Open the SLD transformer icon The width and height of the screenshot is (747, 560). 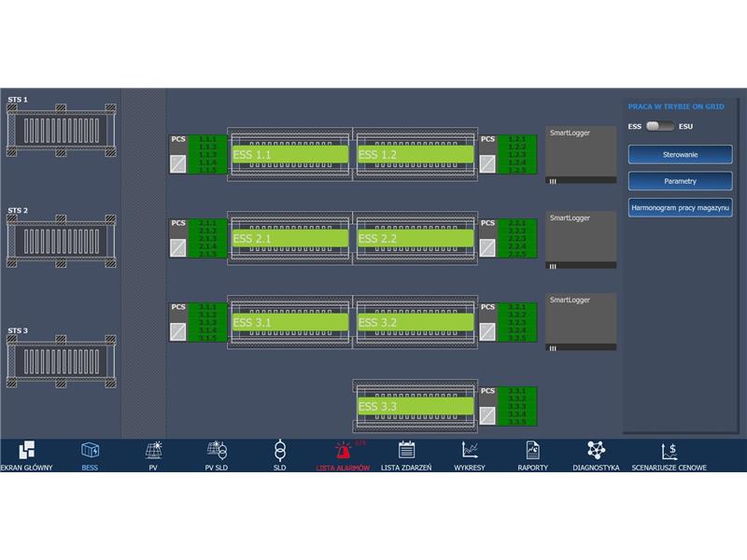(x=279, y=451)
